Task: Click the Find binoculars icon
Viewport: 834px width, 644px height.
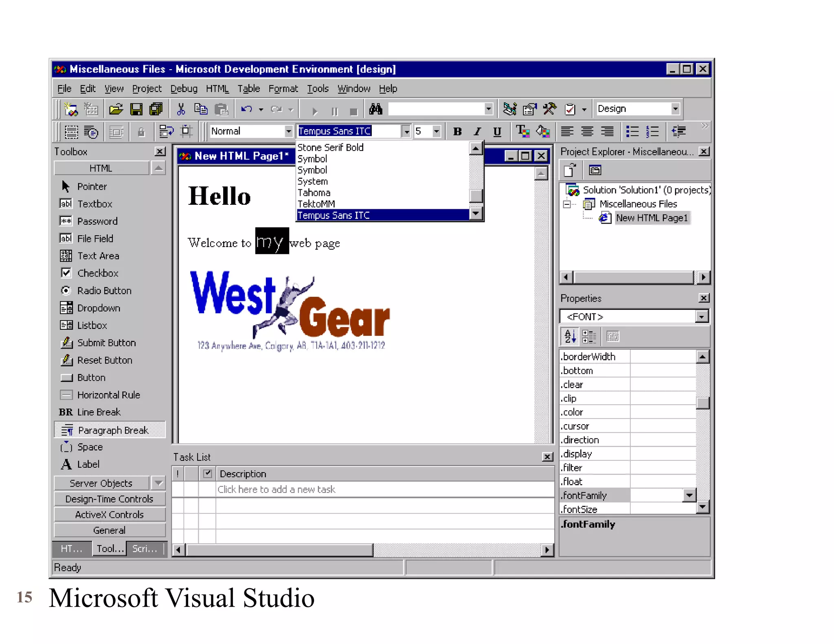Action: click(375, 109)
